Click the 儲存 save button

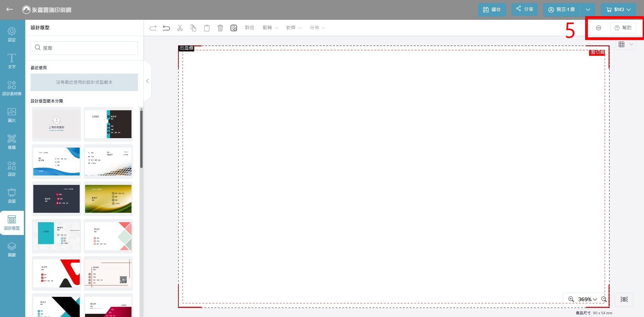492,9
